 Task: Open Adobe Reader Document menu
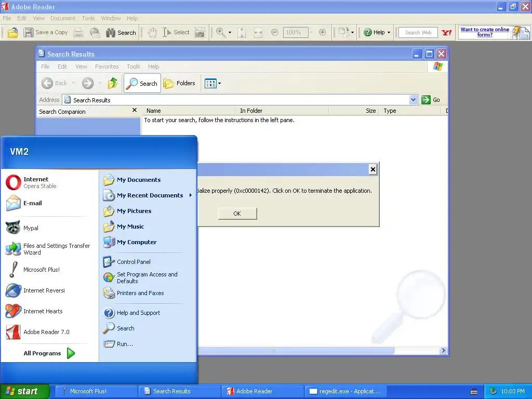coord(63,18)
